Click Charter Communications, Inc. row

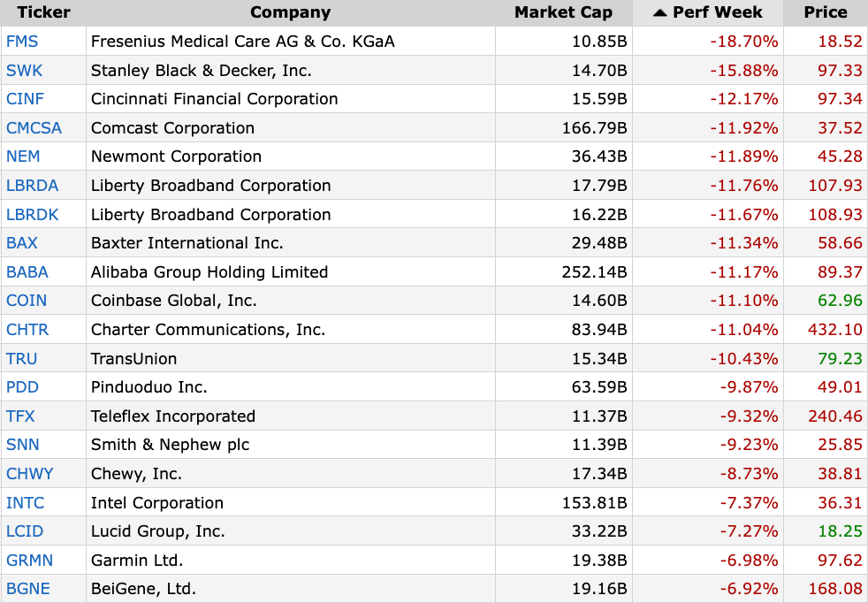click(208, 330)
